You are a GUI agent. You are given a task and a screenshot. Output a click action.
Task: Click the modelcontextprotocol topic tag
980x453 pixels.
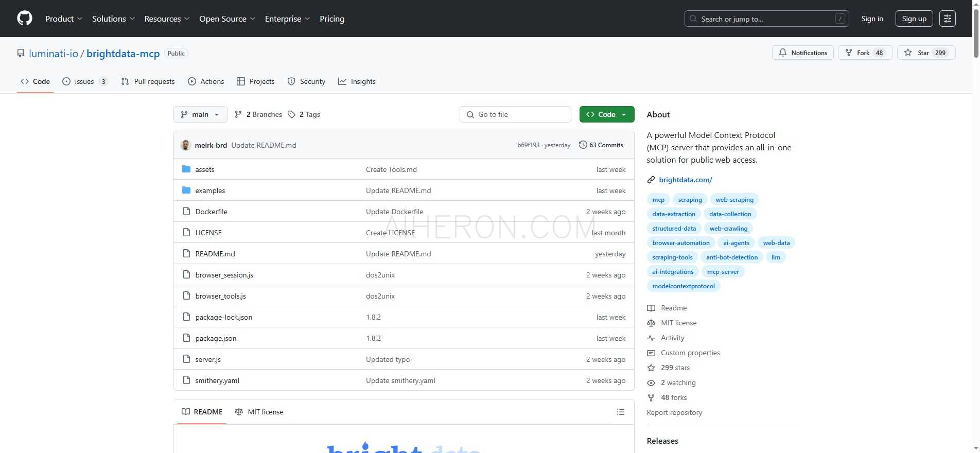pos(684,286)
